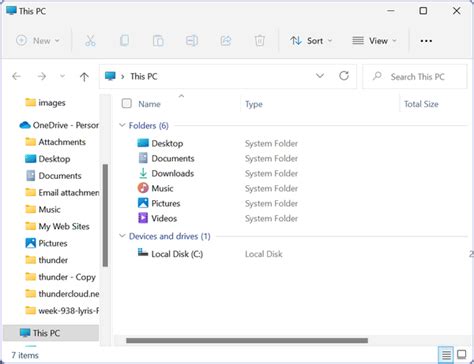The width and height of the screenshot is (474, 364).
Task: Click the Documents folder icon in file list
Action: 143,158
